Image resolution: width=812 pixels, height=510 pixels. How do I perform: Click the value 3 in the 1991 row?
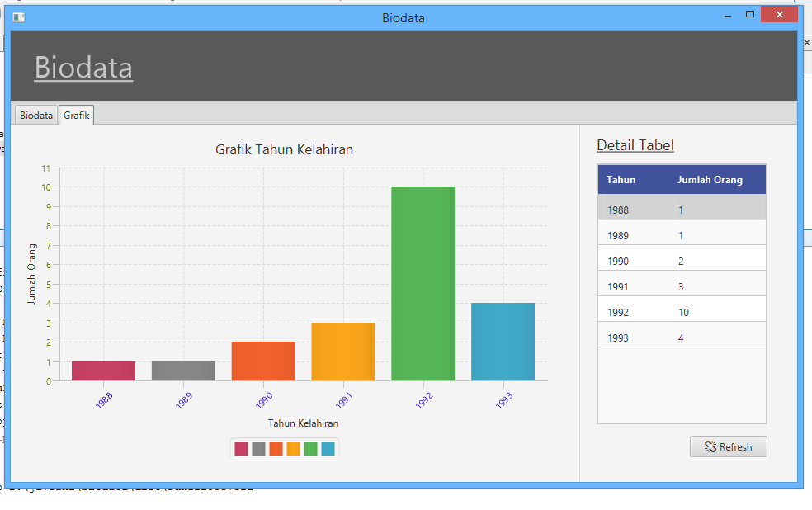pos(681,287)
